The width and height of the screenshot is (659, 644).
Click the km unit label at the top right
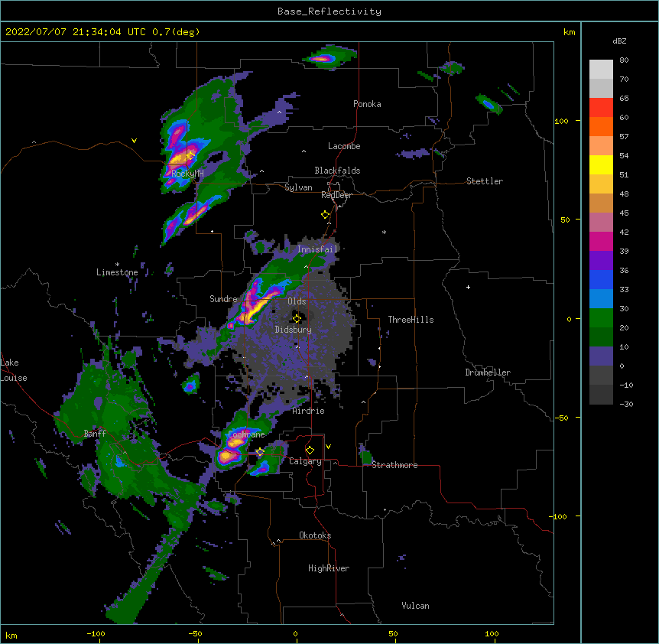[x=570, y=32]
